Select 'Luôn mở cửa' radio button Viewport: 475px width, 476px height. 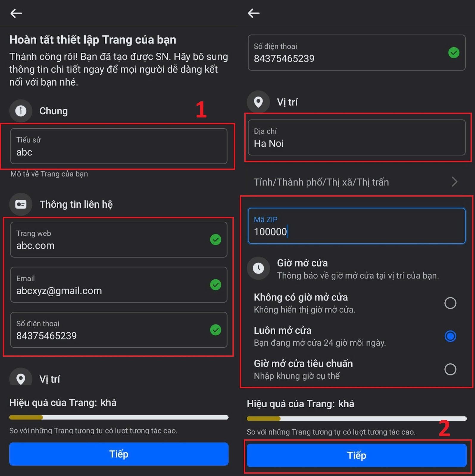coord(450,336)
